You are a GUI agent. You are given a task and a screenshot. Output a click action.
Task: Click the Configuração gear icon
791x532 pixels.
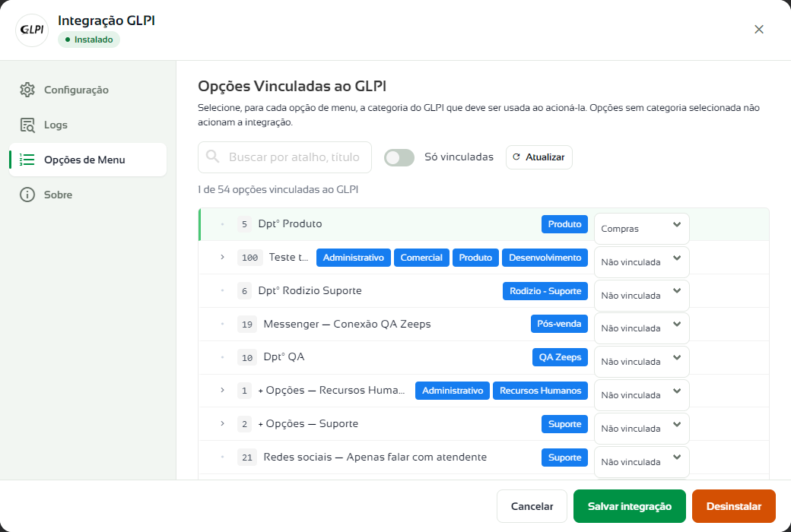[x=27, y=90]
